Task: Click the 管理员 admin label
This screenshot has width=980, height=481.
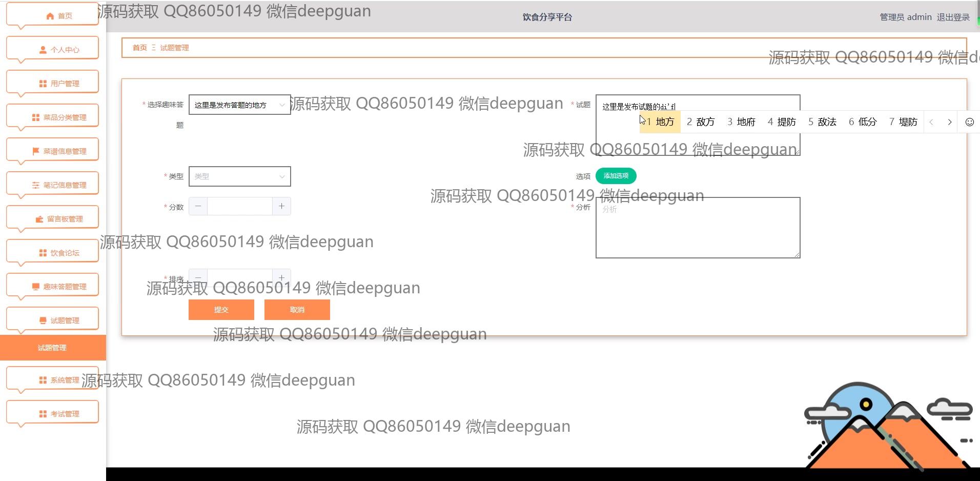Action: pyautogui.click(x=906, y=17)
